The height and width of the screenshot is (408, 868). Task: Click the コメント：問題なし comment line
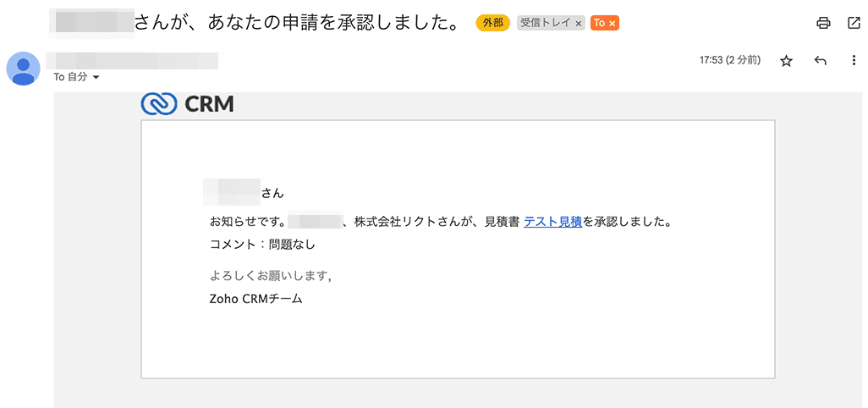tap(263, 244)
